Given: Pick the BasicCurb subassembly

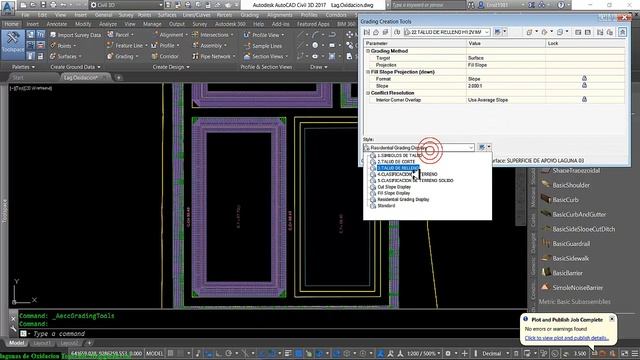Looking at the screenshot, I should click(560, 200).
